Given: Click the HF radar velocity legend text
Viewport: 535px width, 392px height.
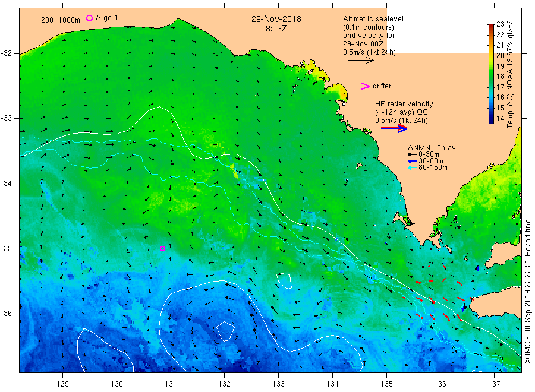Looking at the screenshot, I should tap(404, 103).
